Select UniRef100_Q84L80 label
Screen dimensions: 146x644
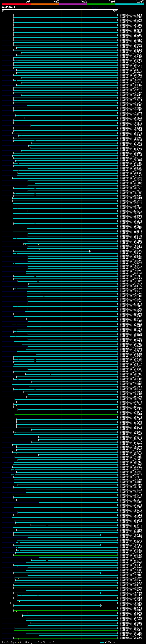131,254
